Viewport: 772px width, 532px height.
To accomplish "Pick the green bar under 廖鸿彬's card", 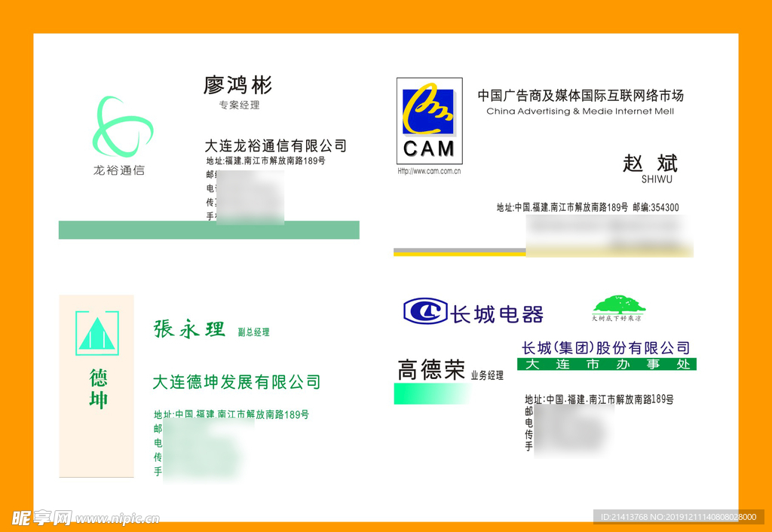I will click(x=209, y=230).
